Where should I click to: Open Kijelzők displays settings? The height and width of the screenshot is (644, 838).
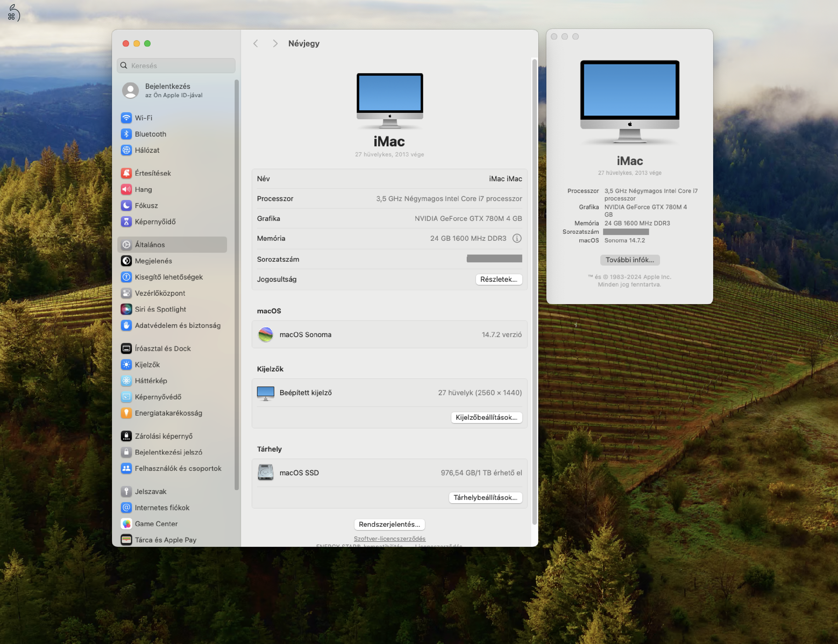(172, 364)
